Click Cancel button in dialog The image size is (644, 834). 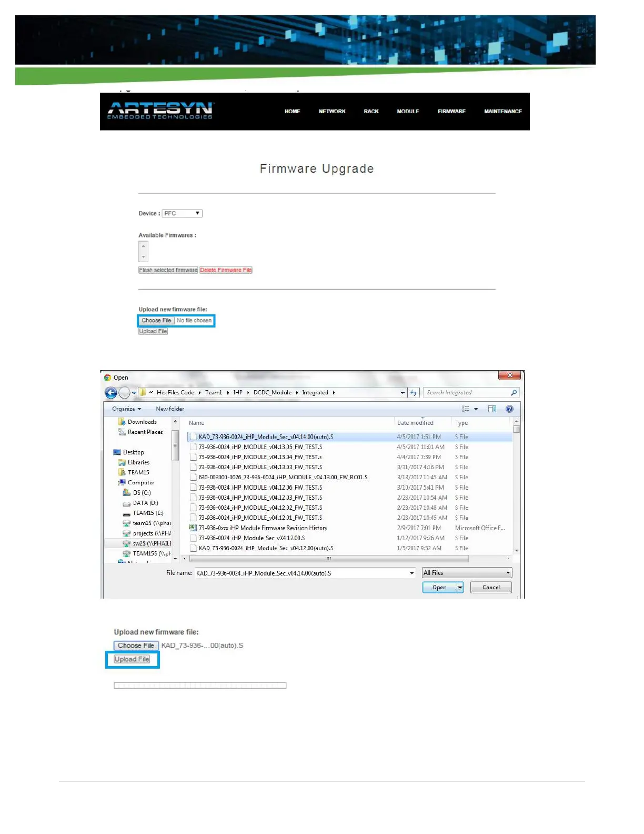click(x=491, y=587)
